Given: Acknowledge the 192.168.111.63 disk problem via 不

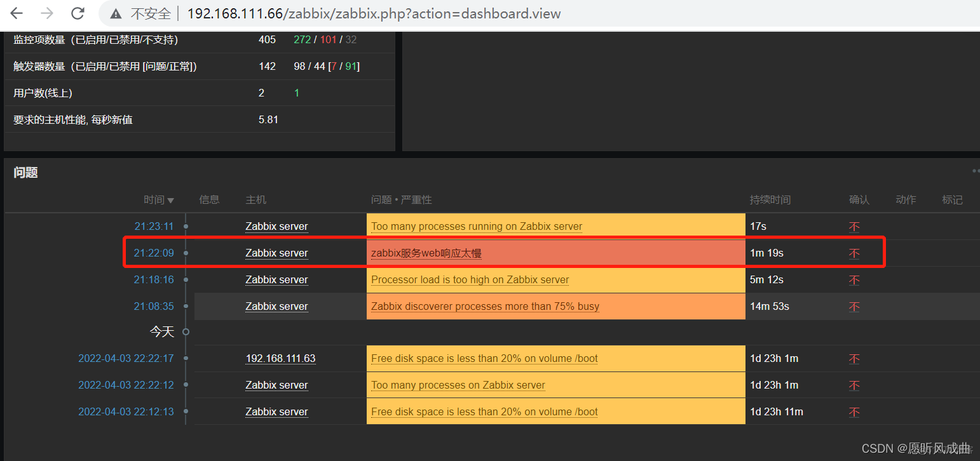Looking at the screenshot, I should pyautogui.click(x=854, y=358).
